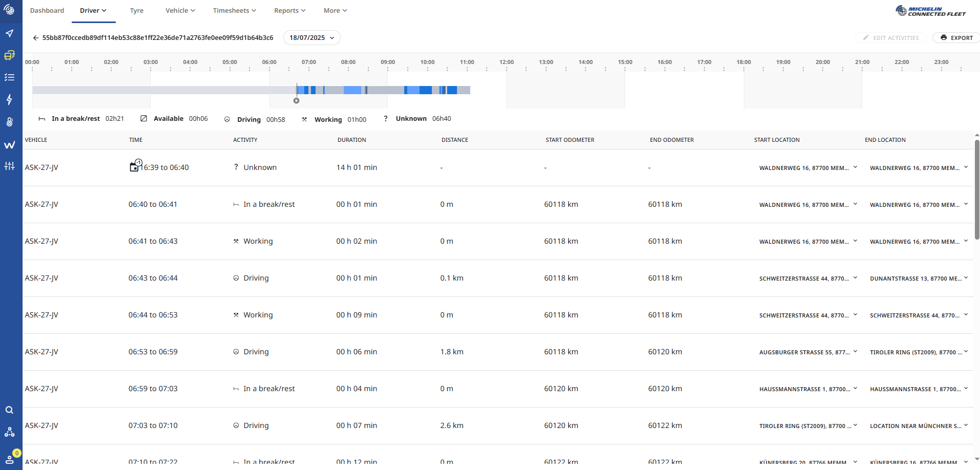Expand the Vehicle menu

click(180, 11)
